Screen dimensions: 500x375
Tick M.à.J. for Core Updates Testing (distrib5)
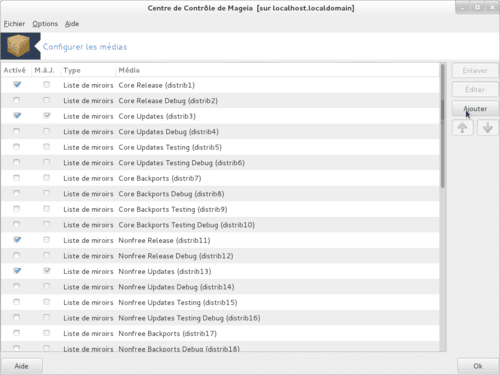coord(46,147)
